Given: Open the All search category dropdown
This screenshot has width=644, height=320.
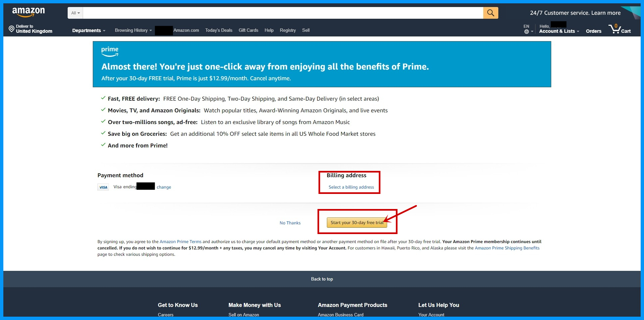Looking at the screenshot, I should 75,13.
